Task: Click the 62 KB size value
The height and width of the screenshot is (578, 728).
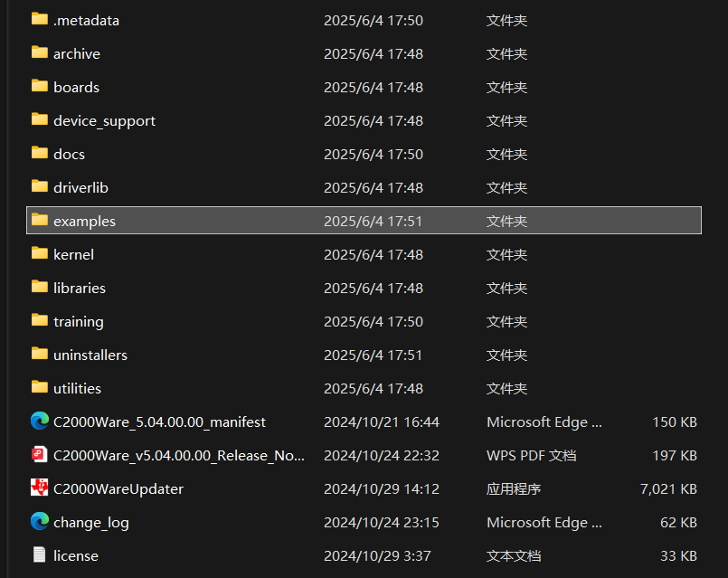Action: 679,522
